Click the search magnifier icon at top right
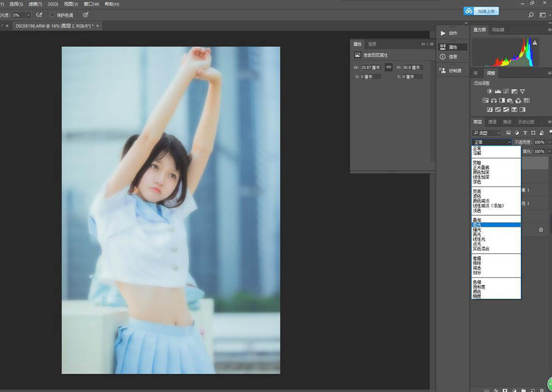Viewport: 552px width, 392px height. click(531, 14)
